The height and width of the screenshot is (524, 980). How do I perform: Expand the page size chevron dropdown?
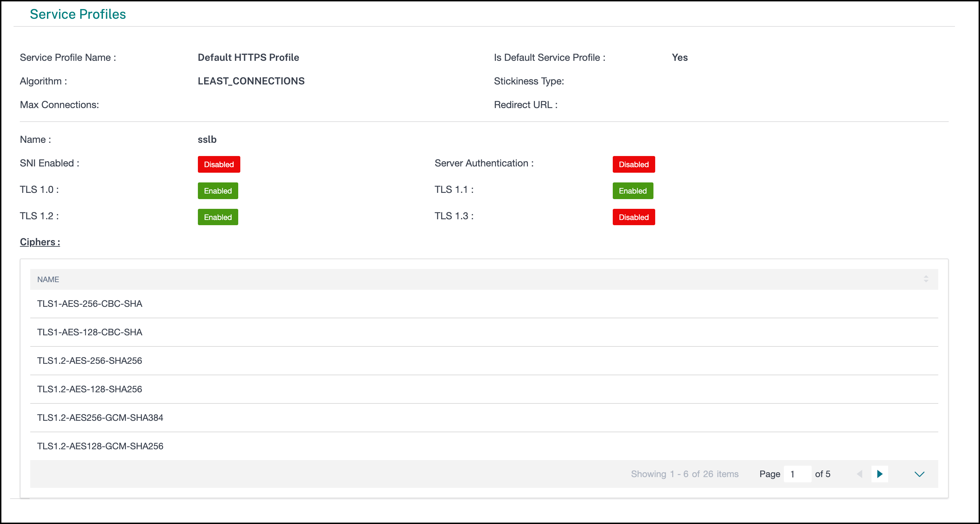pyautogui.click(x=919, y=474)
